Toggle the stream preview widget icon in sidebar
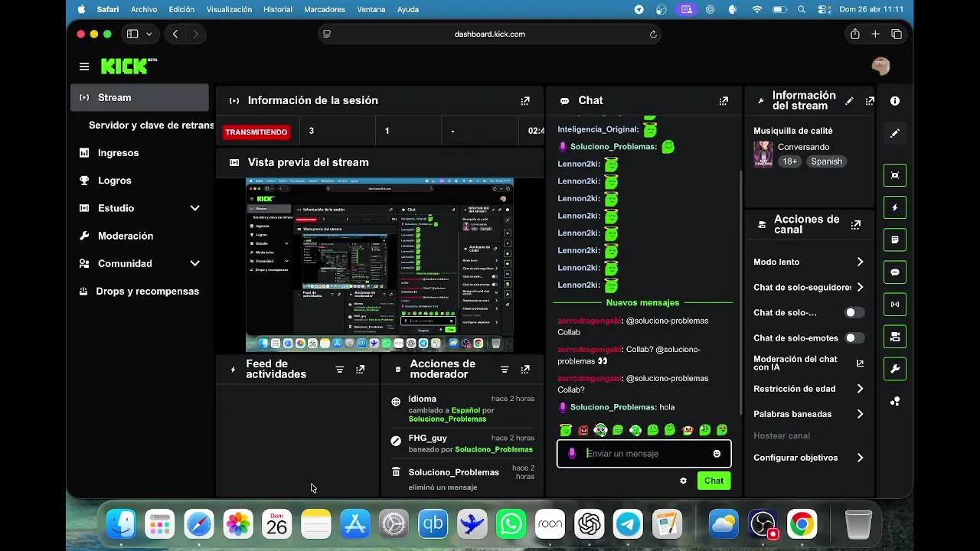Viewport: 980px width, 551px height. 895,175
